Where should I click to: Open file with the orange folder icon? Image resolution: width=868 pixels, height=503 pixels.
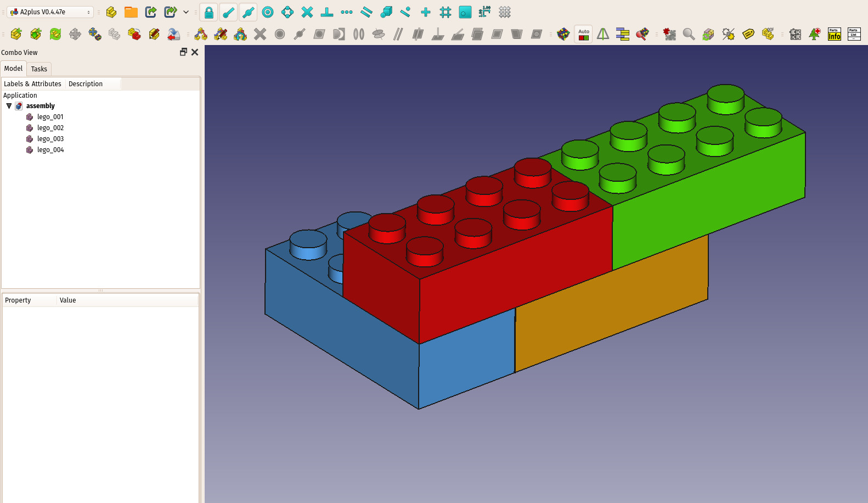131,12
